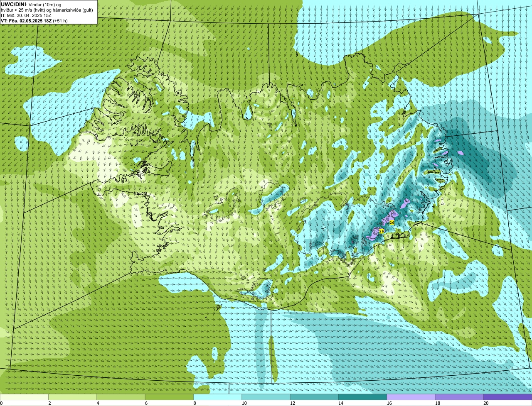
Task: Click the legend scale label '8'
Action: coord(195,403)
